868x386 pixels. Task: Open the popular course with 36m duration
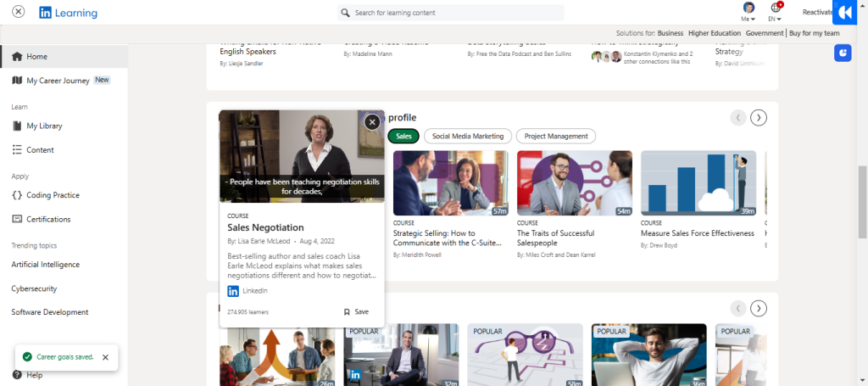tap(649, 355)
